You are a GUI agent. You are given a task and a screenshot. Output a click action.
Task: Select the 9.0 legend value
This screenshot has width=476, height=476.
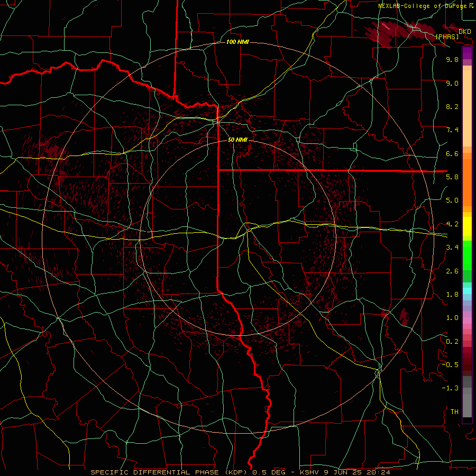pyautogui.click(x=452, y=83)
